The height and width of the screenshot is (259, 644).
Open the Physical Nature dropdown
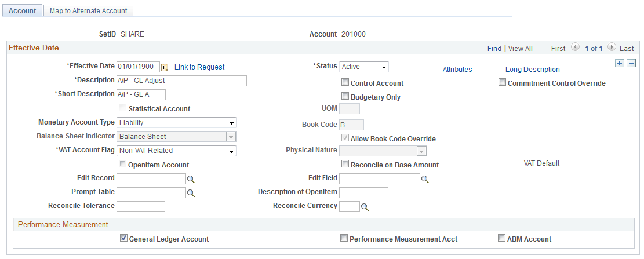(x=383, y=151)
